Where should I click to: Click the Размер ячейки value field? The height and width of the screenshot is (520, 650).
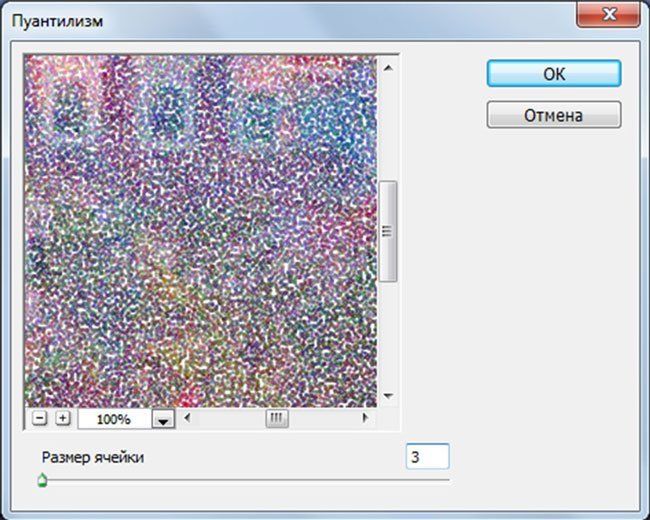pyautogui.click(x=427, y=456)
